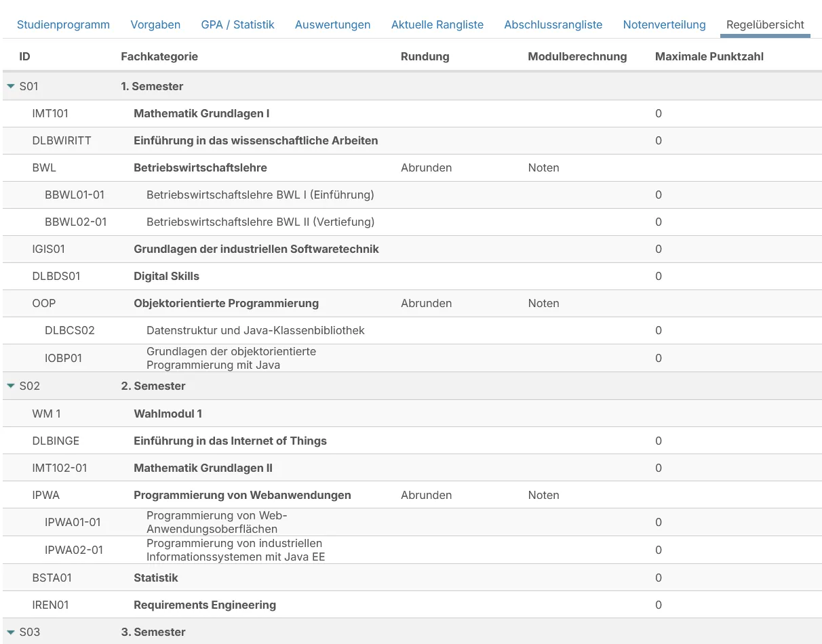Click the DLBDS01 ID cell
This screenshot has height=644, width=822.
pyautogui.click(x=56, y=276)
